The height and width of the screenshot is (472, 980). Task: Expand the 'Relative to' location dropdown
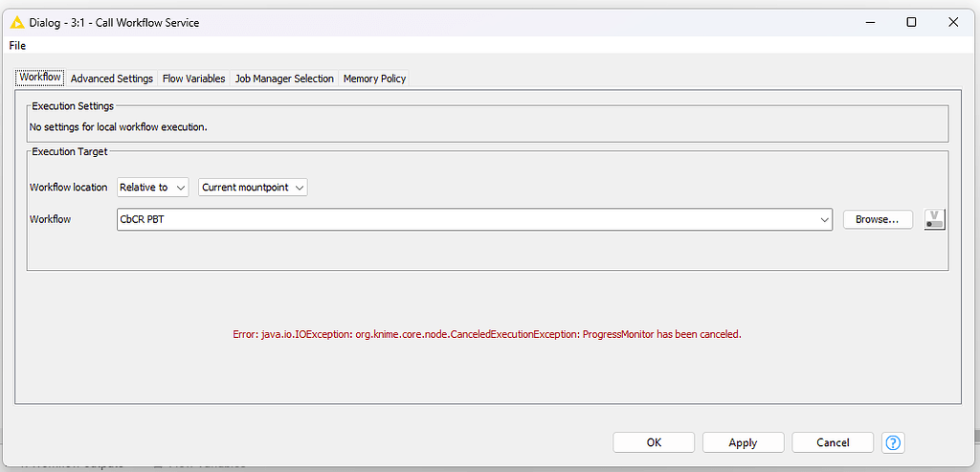(x=152, y=187)
